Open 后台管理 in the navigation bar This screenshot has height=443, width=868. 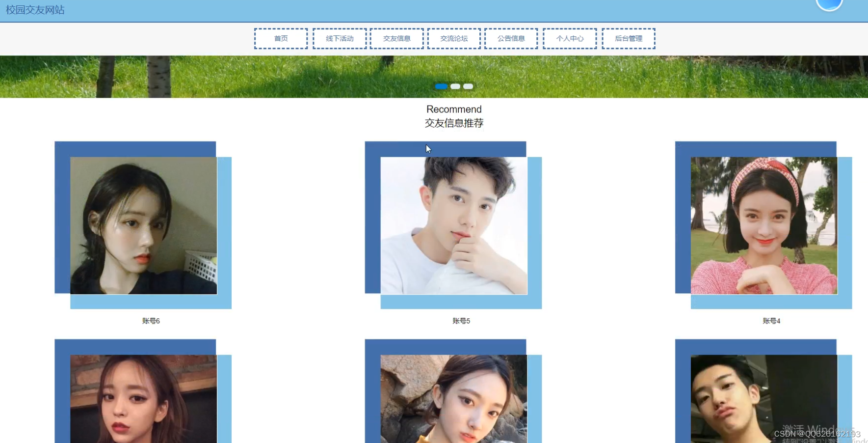tap(629, 38)
